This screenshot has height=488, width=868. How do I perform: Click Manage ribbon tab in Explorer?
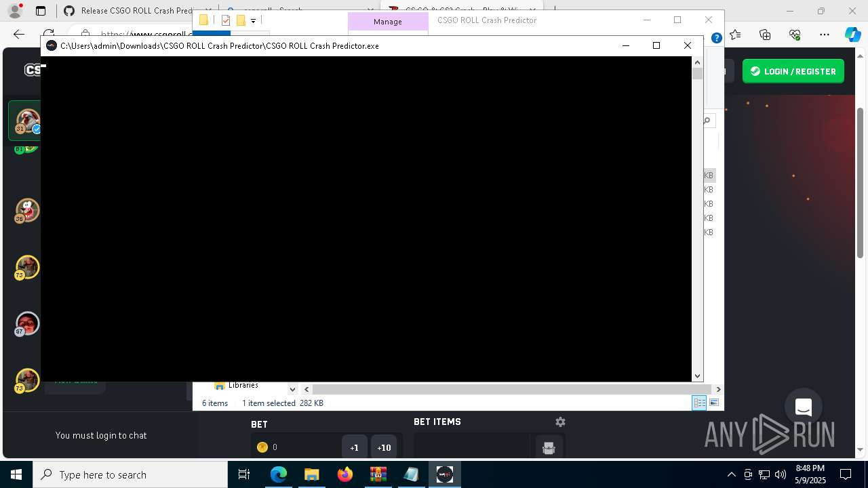[388, 22]
